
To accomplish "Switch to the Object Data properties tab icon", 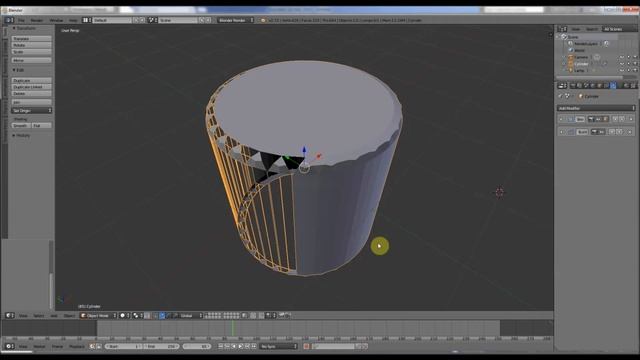I will coord(620,85).
